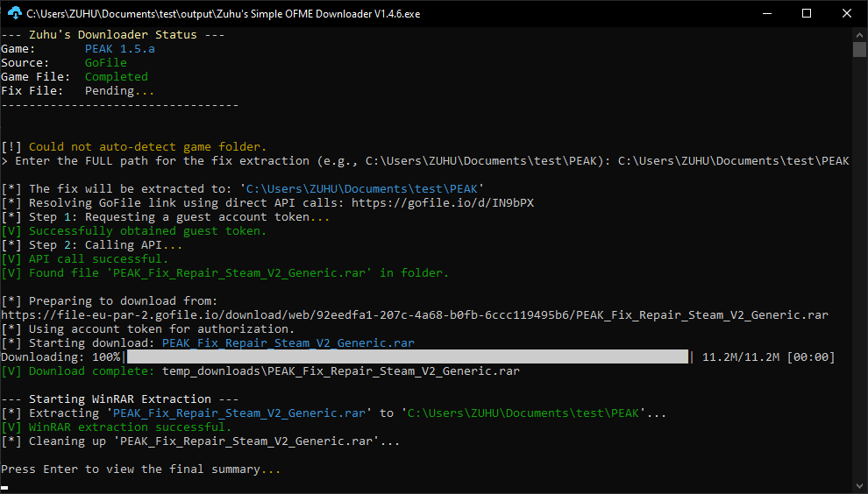Click the scrollbar up arrow
Viewport: 868px width, 494px height.
tap(859, 34)
